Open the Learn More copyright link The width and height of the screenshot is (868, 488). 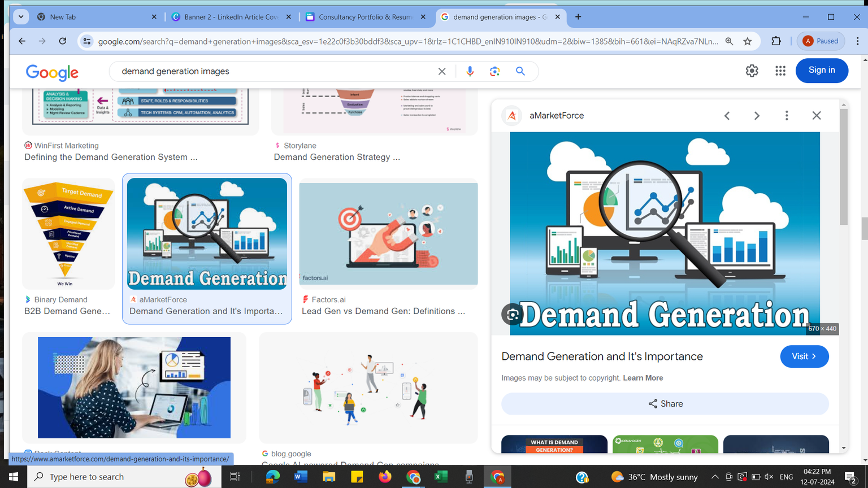(643, 378)
